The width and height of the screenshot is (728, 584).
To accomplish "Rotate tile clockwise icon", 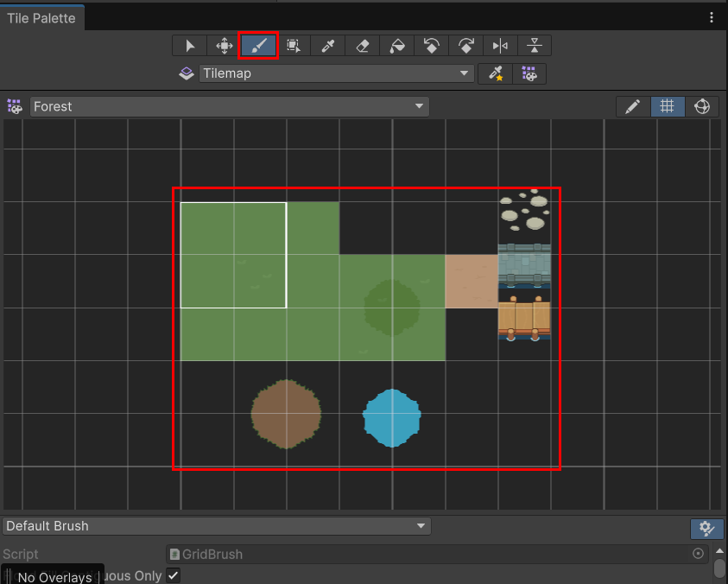I will pos(465,46).
